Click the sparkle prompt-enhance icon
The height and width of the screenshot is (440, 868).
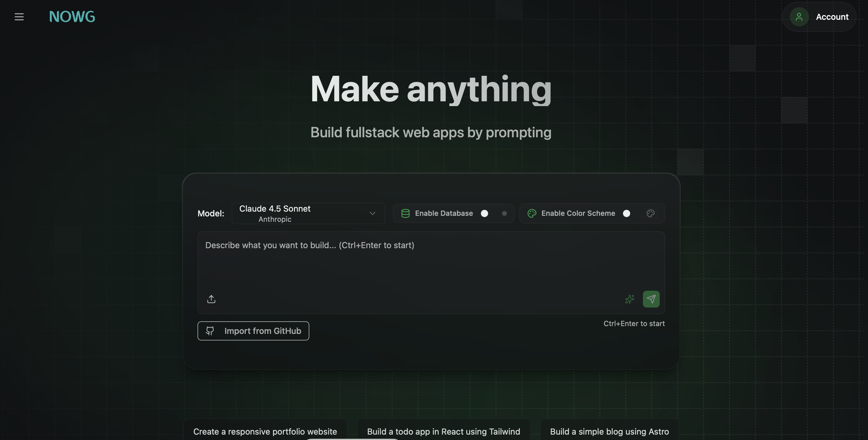click(629, 299)
